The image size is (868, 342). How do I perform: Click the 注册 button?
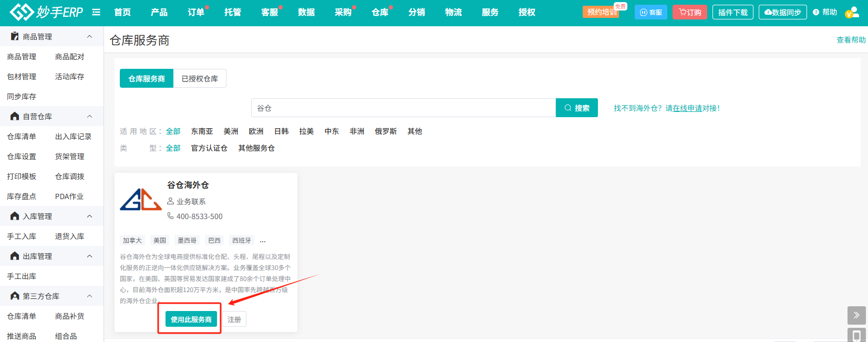[234, 319]
